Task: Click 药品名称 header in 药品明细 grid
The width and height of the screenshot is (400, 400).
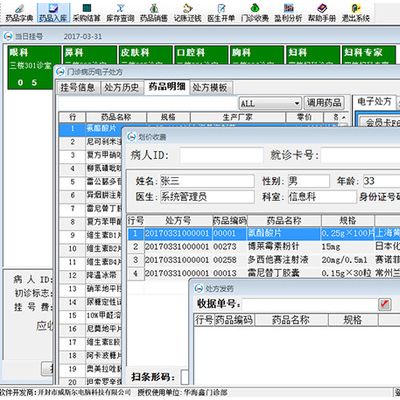Action: pos(116,117)
